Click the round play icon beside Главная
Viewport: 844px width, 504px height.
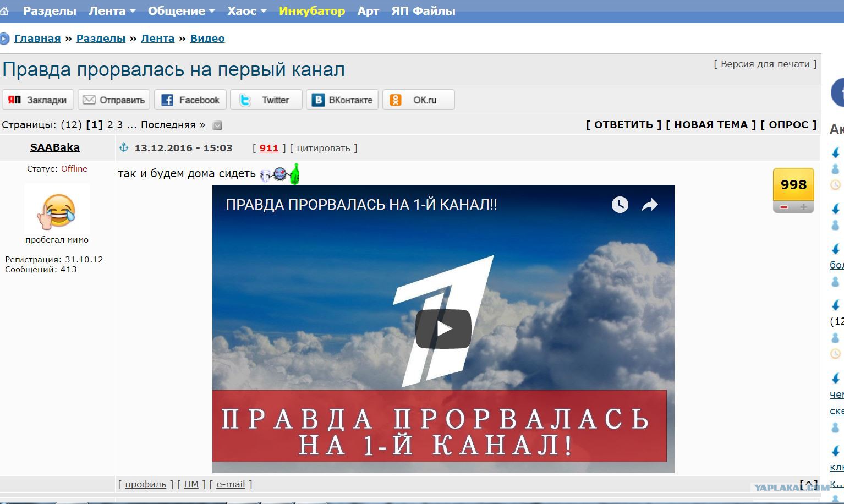(4, 39)
